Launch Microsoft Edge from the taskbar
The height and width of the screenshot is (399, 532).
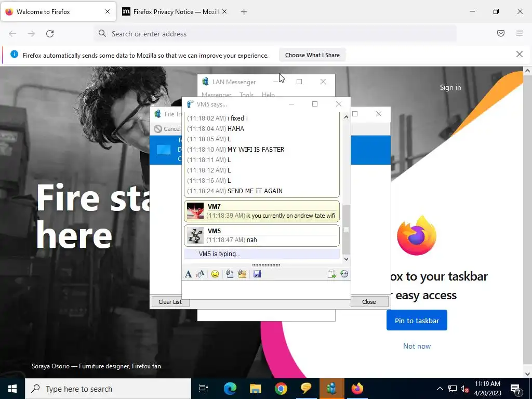[230, 389]
